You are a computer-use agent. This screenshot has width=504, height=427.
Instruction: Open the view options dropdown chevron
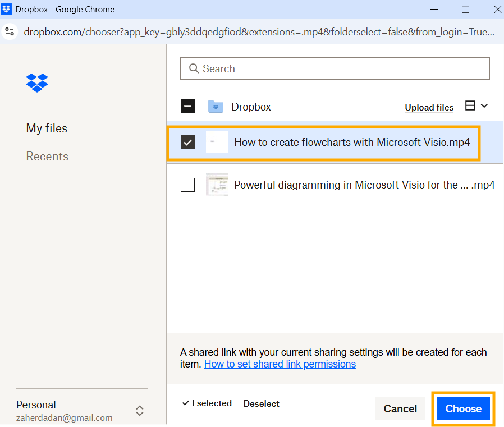click(x=483, y=105)
